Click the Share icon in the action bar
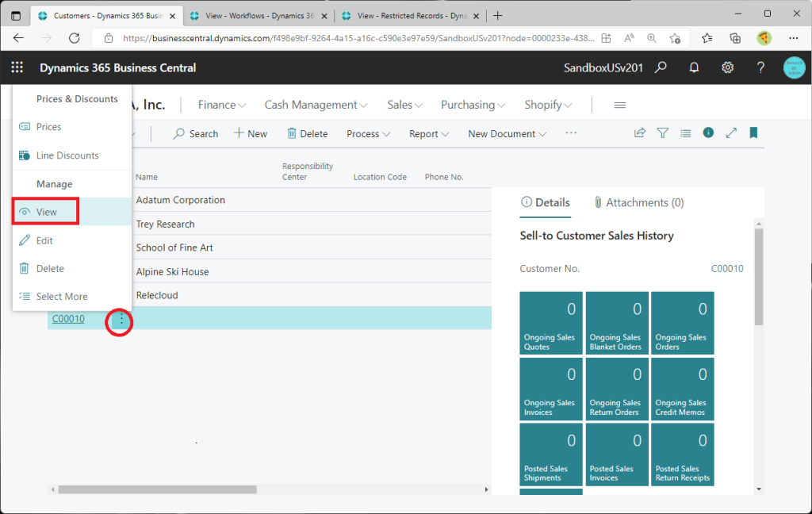This screenshot has width=812, height=514. [x=640, y=133]
